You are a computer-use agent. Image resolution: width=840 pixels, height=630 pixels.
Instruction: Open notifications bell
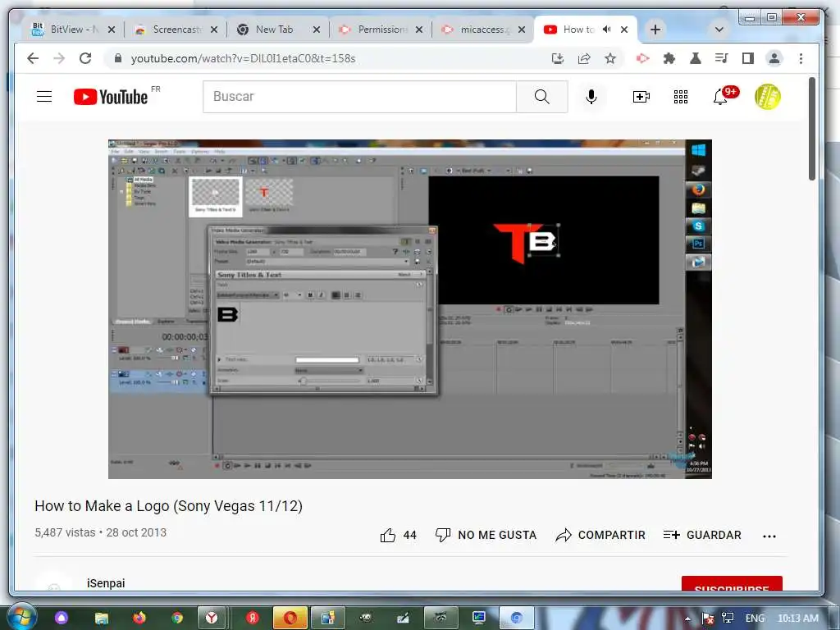[720, 97]
